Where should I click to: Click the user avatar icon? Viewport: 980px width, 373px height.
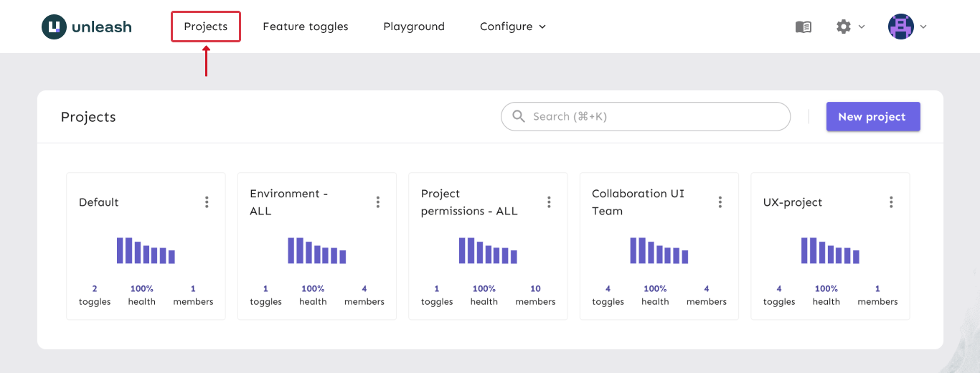900,27
